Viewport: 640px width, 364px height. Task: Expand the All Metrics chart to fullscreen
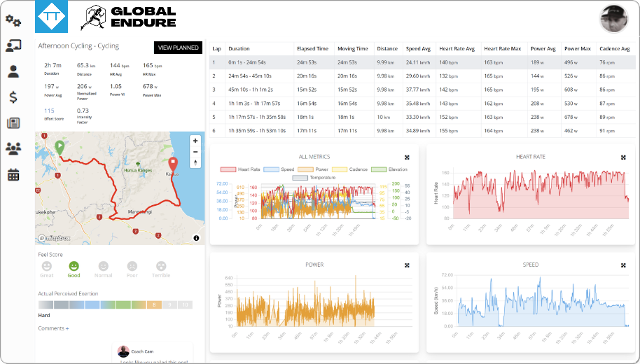click(x=407, y=157)
